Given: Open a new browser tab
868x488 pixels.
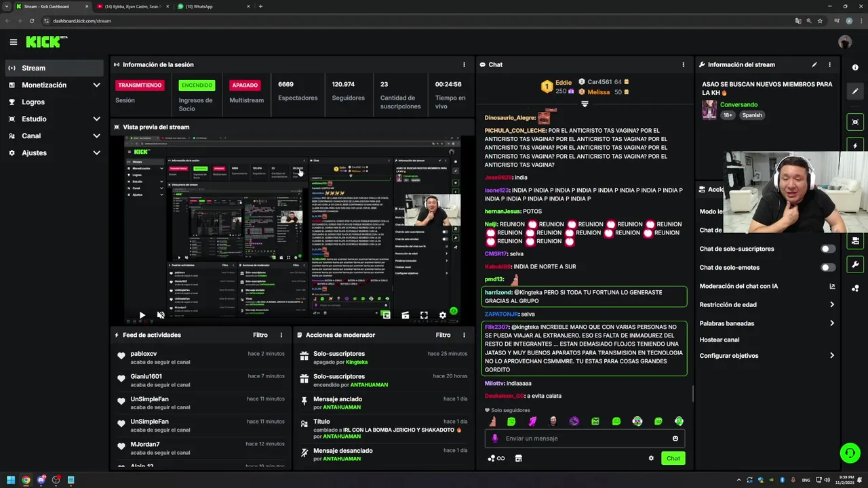Looking at the screenshot, I should (x=260, y=7).
